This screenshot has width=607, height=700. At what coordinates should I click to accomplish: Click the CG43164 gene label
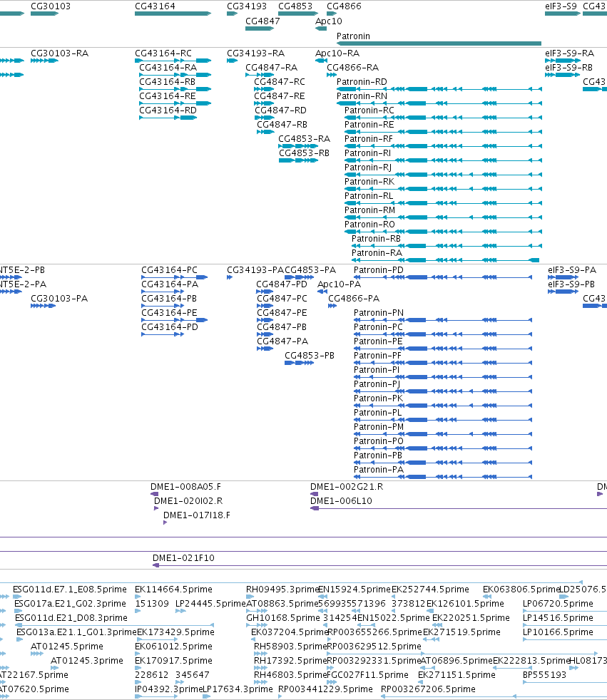(155, 6)
